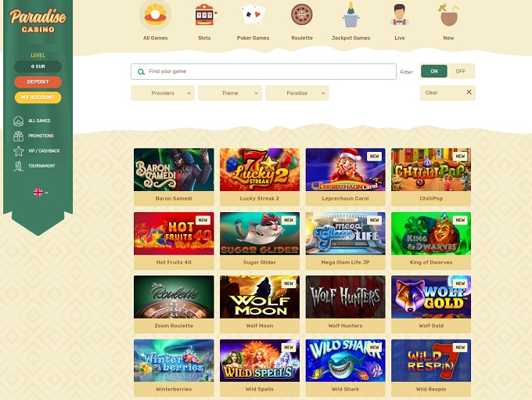532x400 pixels.
Task: Click the Tournament sidebar icon
Action: [x=18, y=166]
